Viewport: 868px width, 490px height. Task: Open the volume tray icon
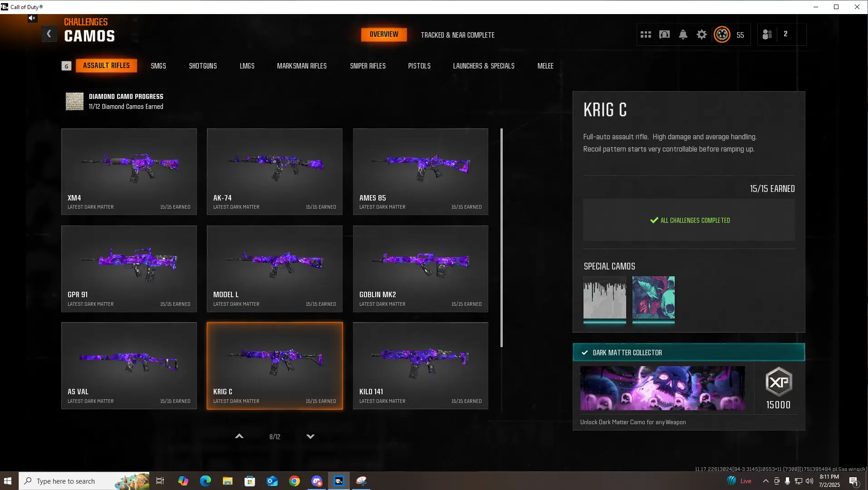pos(809,481)
